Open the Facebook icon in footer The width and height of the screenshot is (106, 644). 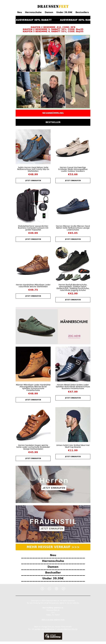[x=42, y=589]
